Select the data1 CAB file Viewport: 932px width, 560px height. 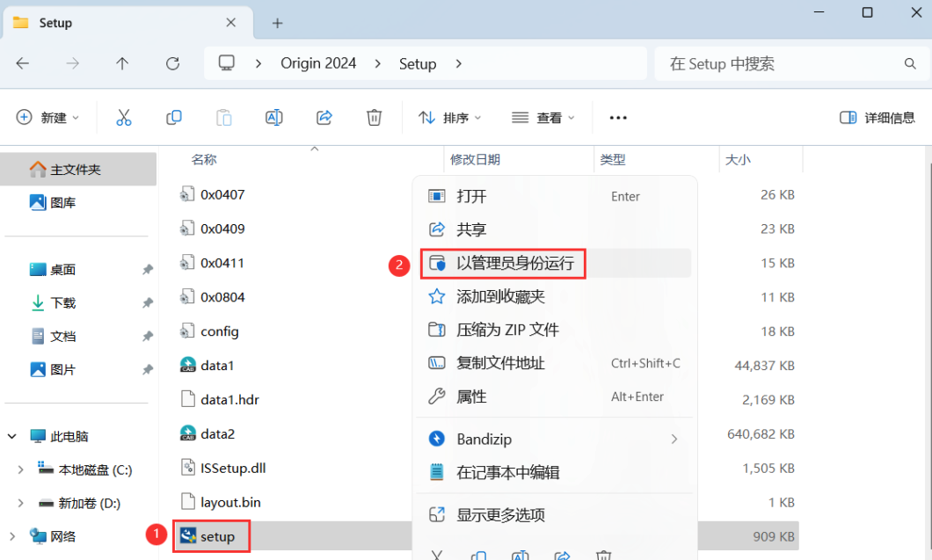click(207, 366)
